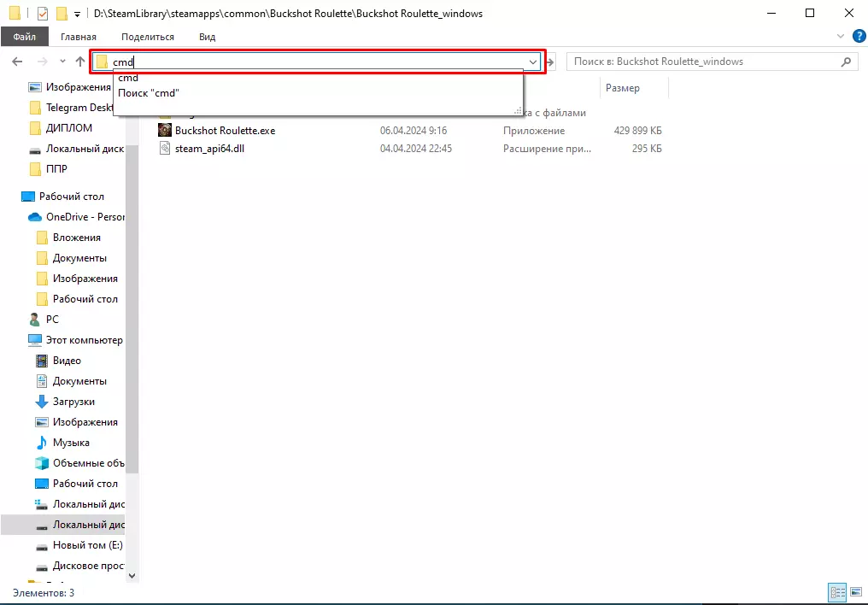Switch to the Главная ribbon tab
This screenshot has width=868, height=605.
(x=79, y=37)
